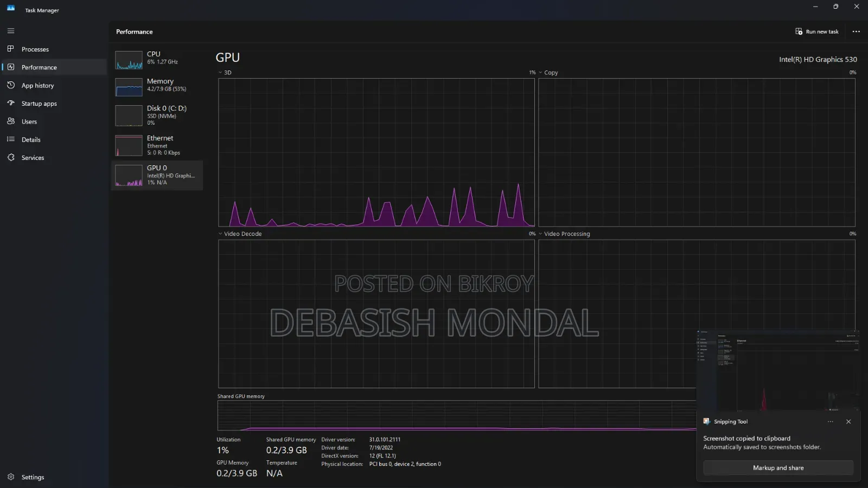
Task: Select the Ethernet graph thumbnail
Action: 129,145
